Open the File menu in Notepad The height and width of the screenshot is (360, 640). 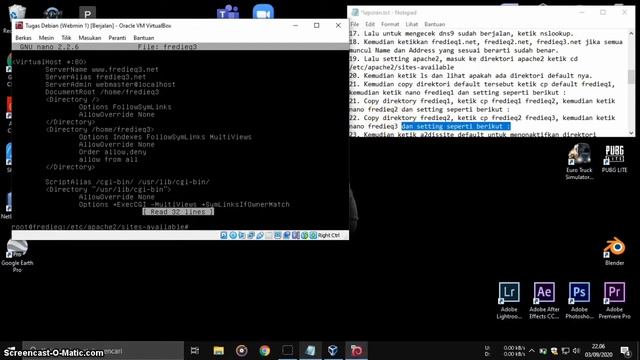(355, 24)
